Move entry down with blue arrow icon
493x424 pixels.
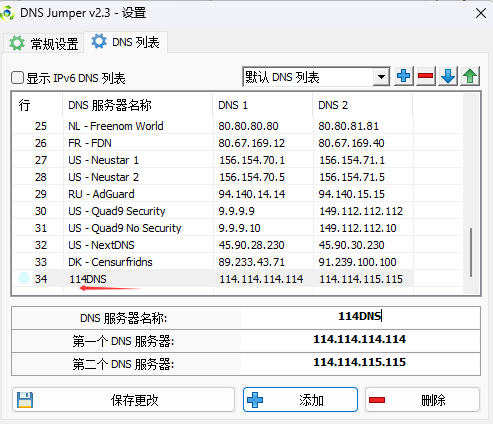coord(448,76)
